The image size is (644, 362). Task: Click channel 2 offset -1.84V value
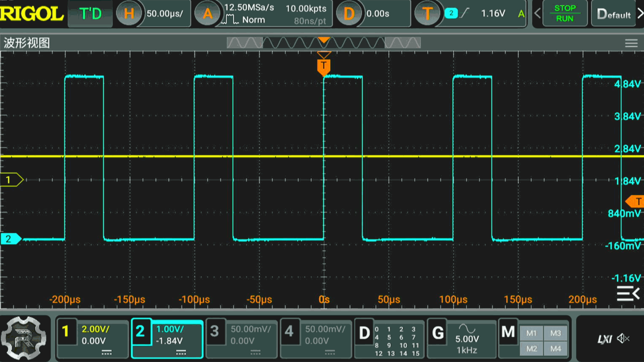click(x=169, y=341)
